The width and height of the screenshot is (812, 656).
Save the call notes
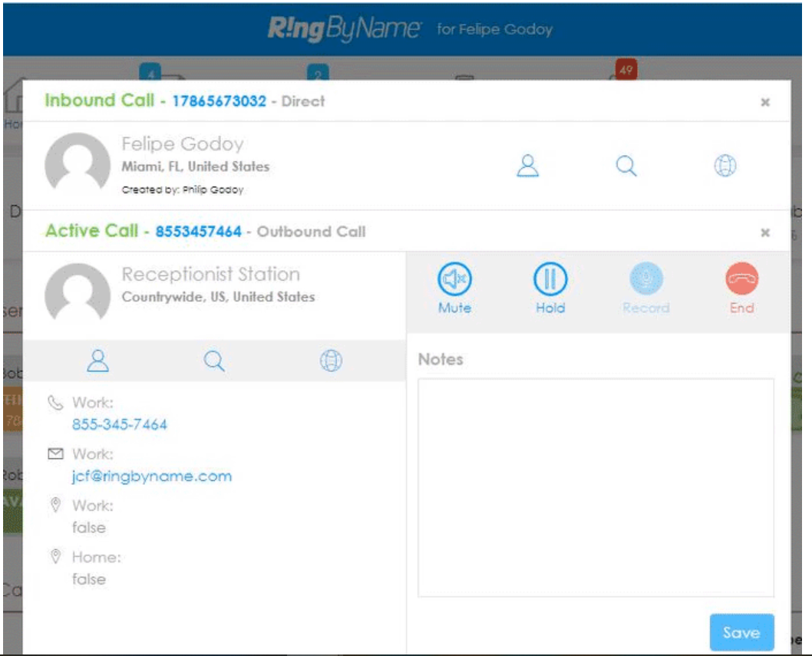[x=741, y=632]
